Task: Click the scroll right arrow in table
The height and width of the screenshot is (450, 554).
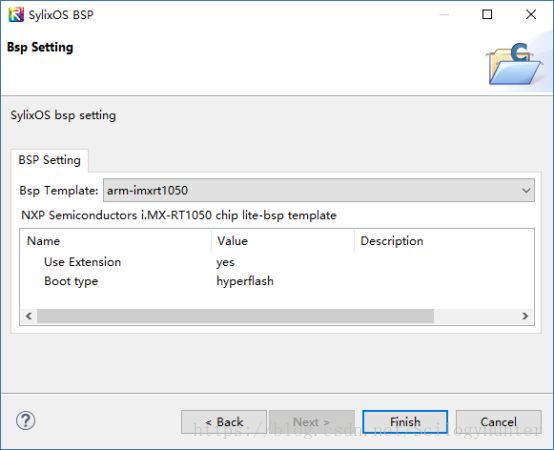Action: tap(525, 316)
